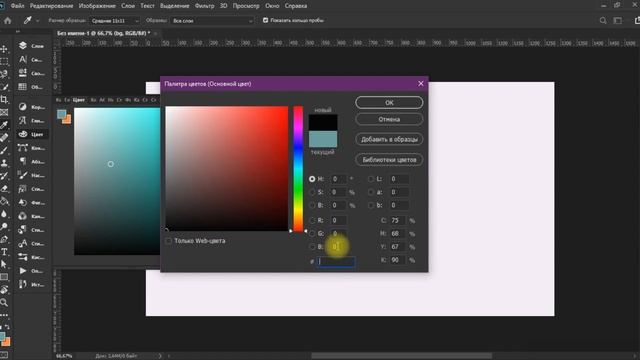640x360 pixels.
Task: Click the horizontal scrollbar at the bottom
Action: tap(402, 356)
